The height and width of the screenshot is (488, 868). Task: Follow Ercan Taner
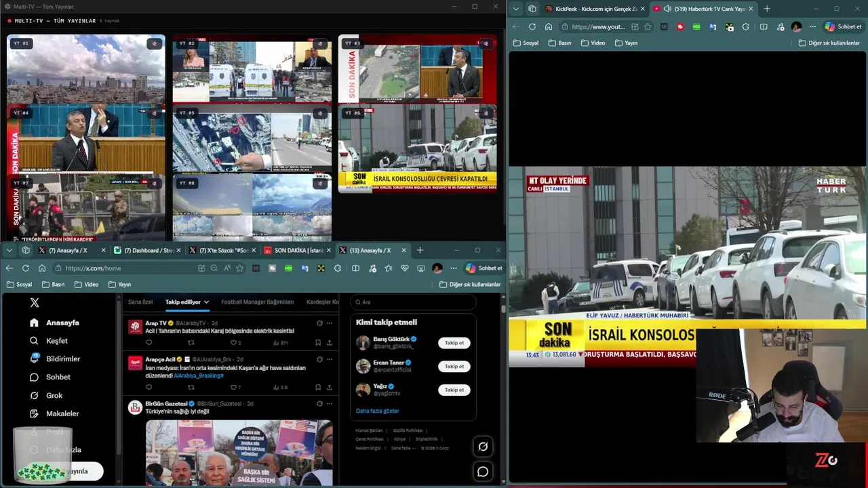pyautogui.click(x=454, y=367)
